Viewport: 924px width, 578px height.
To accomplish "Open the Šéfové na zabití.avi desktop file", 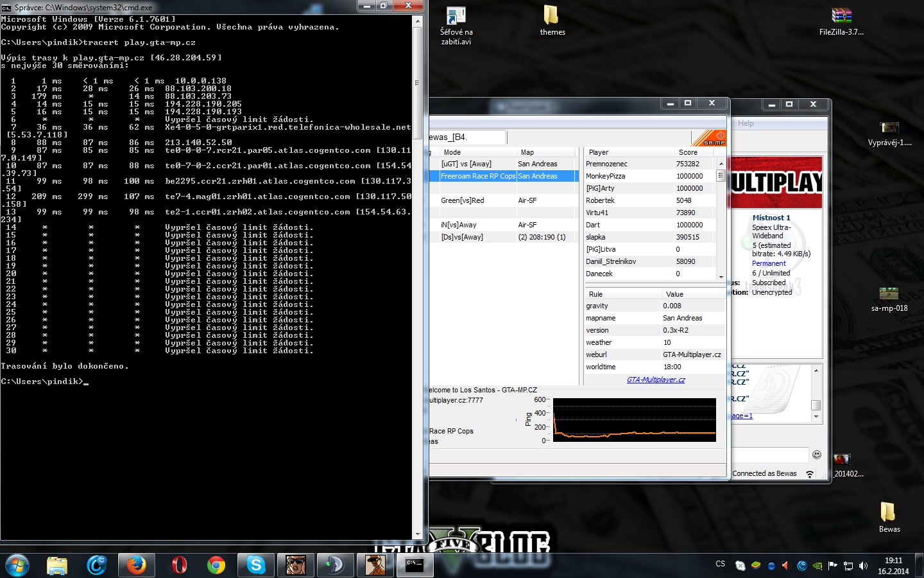I will (456, 26).
